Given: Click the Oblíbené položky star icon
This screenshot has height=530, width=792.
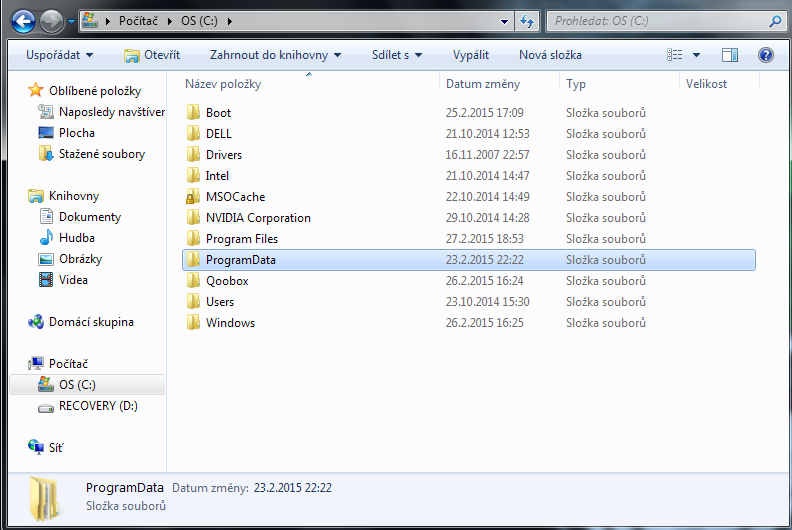Looking at the screenshot, I should 35,90.
